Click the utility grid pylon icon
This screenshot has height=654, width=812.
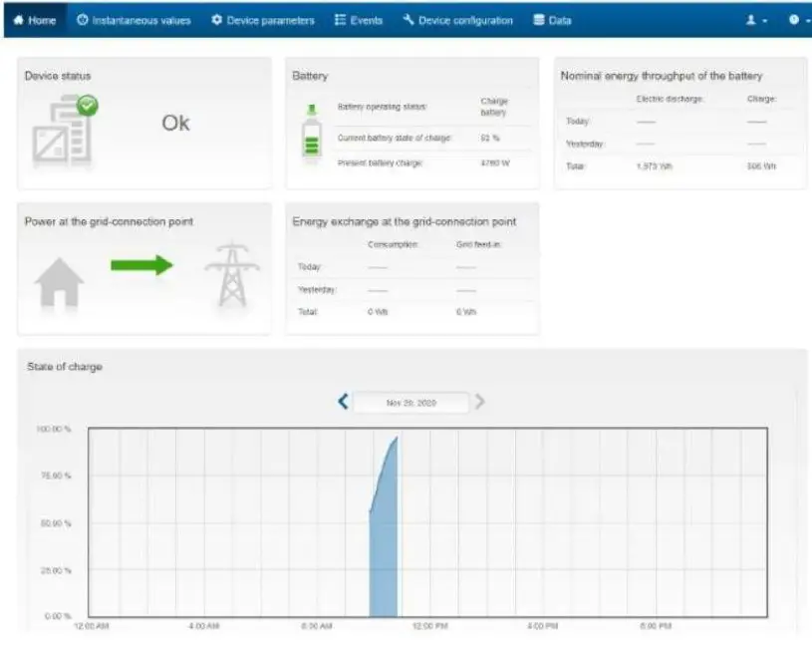tap(232, 274)
